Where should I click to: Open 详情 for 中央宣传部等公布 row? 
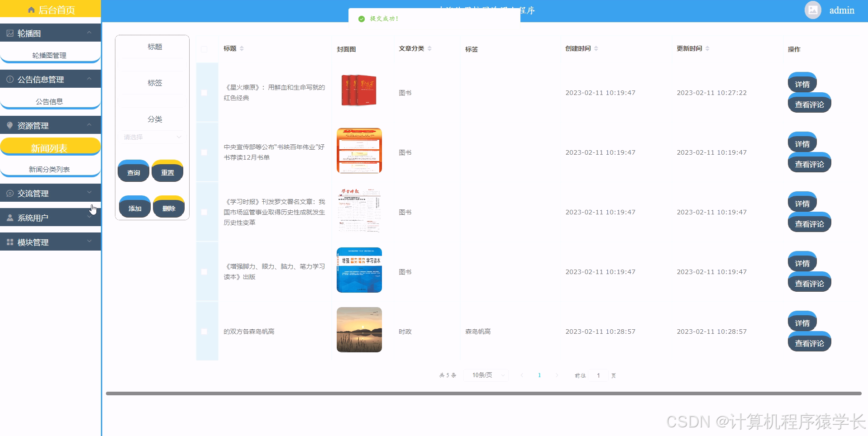click(802, 142)
